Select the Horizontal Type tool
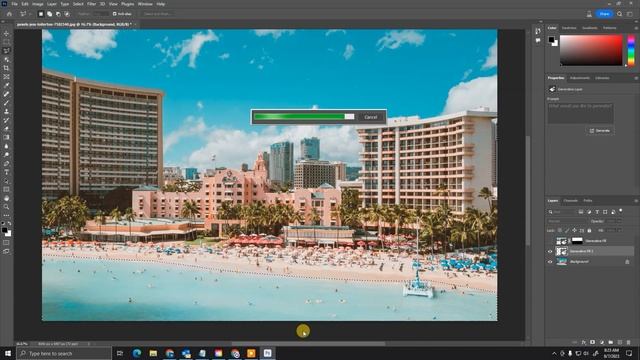640x360 pixels. click(x=6, y=172)
